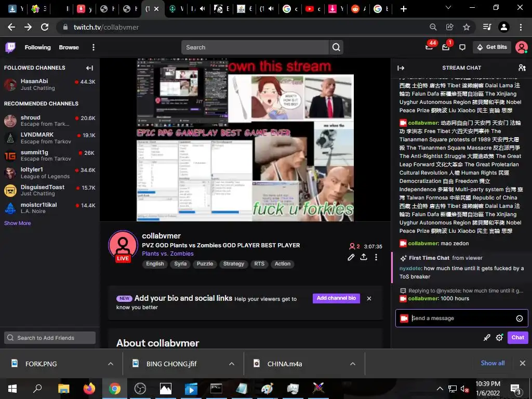Open Plants vs. Zombies category link
Image resolution: width=532 pixels, height=399 pixels.
tap(168, 254)
